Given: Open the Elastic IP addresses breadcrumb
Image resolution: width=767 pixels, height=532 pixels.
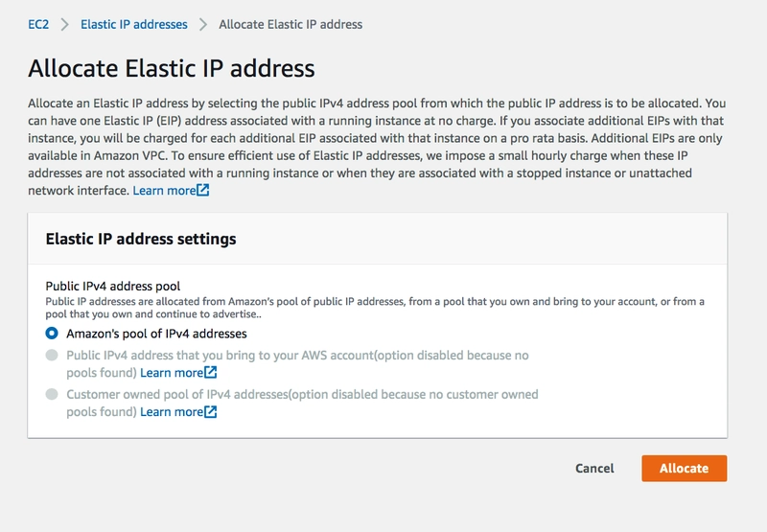Looking at the screenshot, I should click(134, 25).
